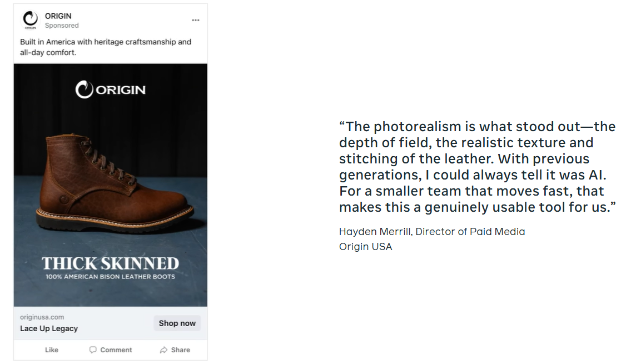Image resolution: width=621 pixels, height=364 pixels.
Task: Click the ORIGIN wordmark in the ad image
Action: pos(121,91)
